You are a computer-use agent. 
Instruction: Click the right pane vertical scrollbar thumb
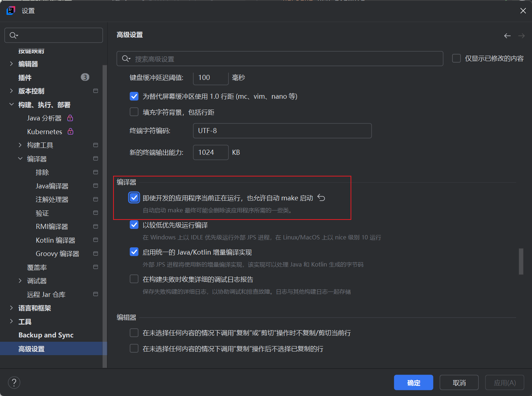(521, 261)
